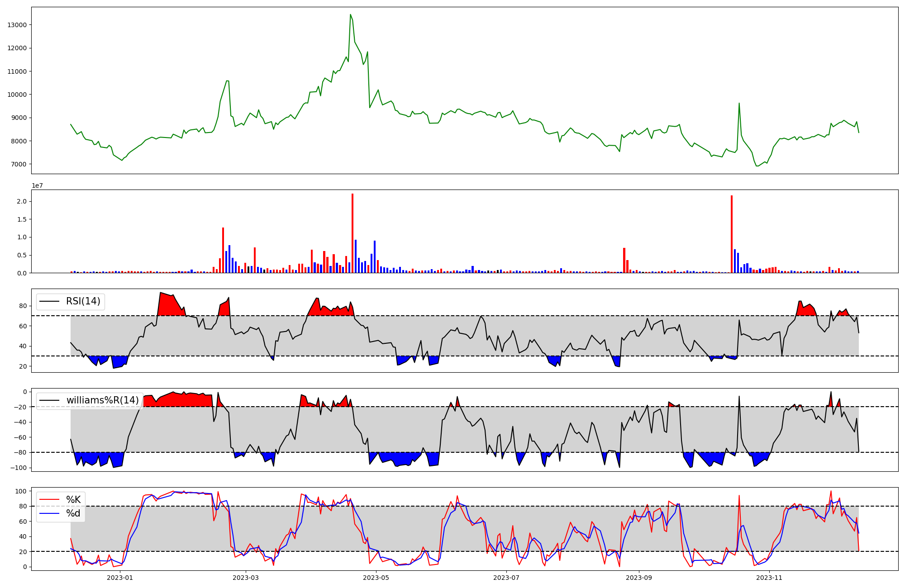The height and width of the screenshot is (588, 905).
Task: Click the 2.0 tick on the volume axis
Action: pyautogui.click(x=23, y=201)
